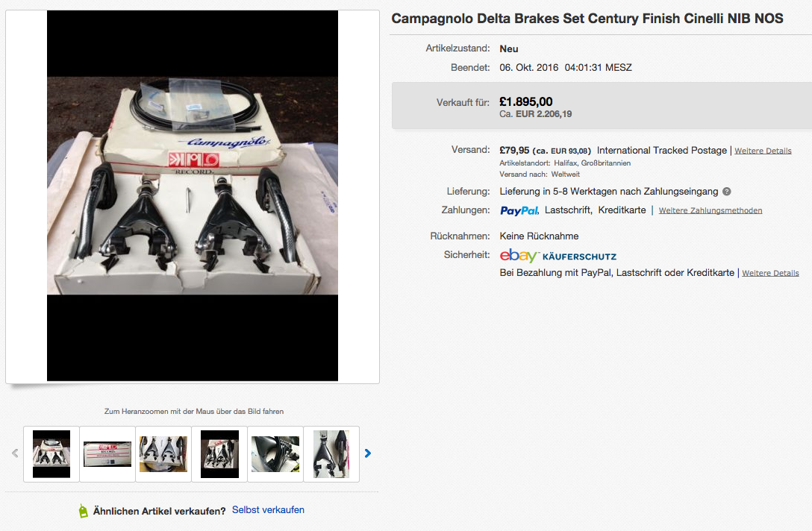Screen dimensions: 812x531
Task: Click 'Ähnlichen Artikel verkaufen?' text
Action: [x=159, y=511]
